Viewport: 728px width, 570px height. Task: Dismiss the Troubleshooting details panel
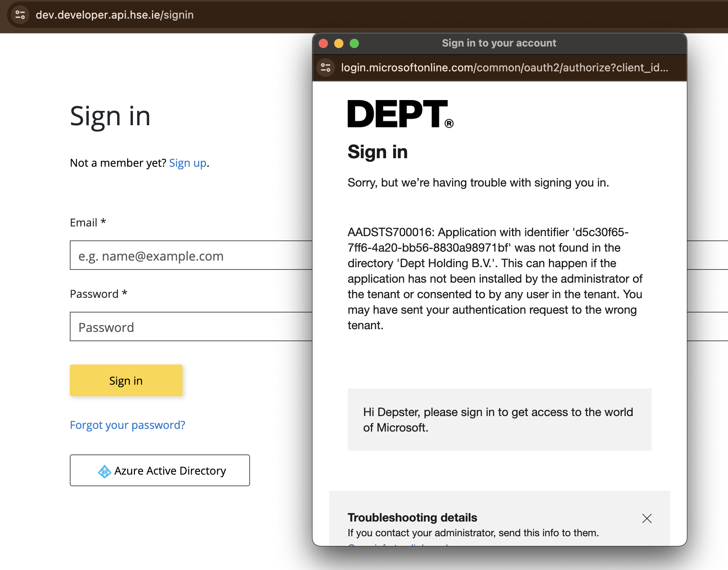(x=647, y=518)
